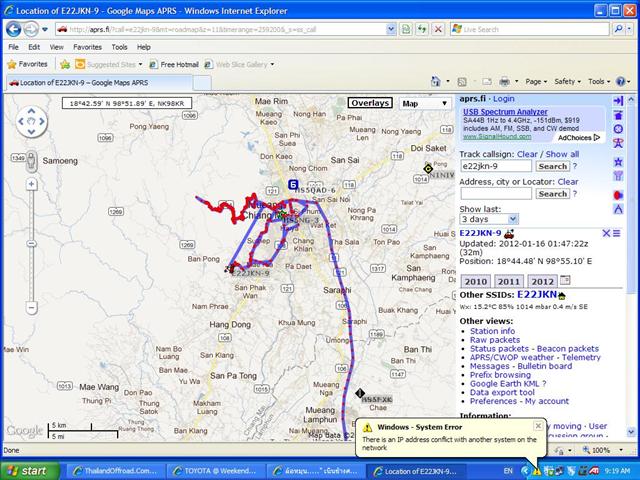Click the calendar icon next to 2012
The image size is (640, 480).
(563, 281)
